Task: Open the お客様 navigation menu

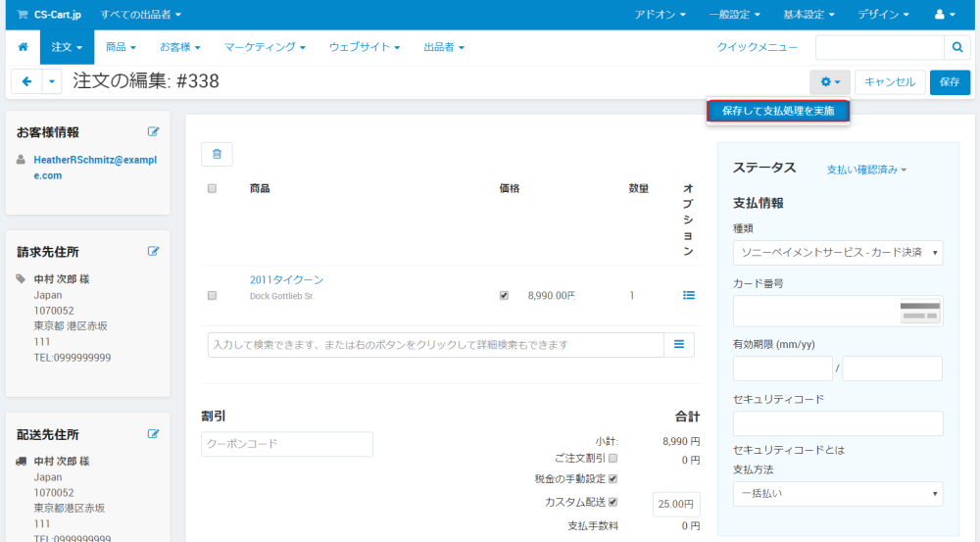Action: tap(180, 47)
